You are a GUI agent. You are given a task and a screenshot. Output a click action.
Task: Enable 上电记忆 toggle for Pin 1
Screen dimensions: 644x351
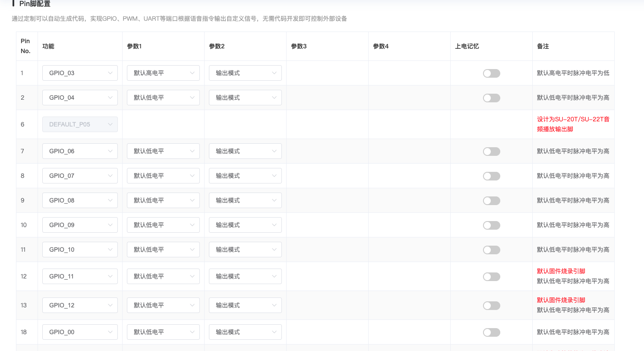[491, 73]
